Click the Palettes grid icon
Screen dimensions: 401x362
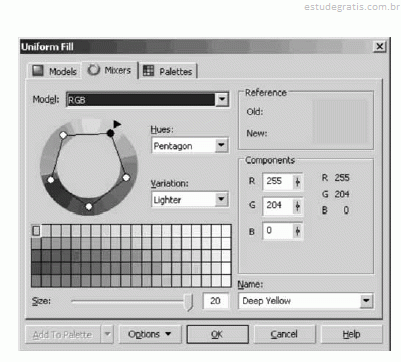[x=148, y=71]
